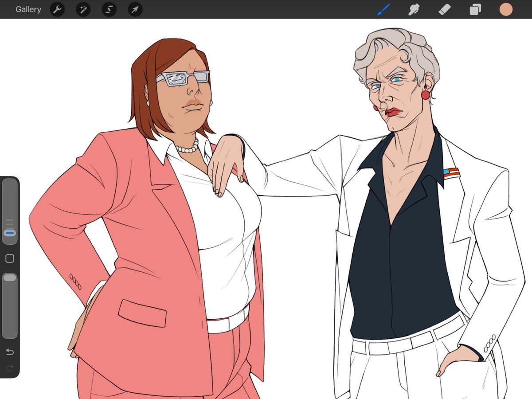
Task: Click the brush opacity slider handle
Action: [x=10, y=278]
